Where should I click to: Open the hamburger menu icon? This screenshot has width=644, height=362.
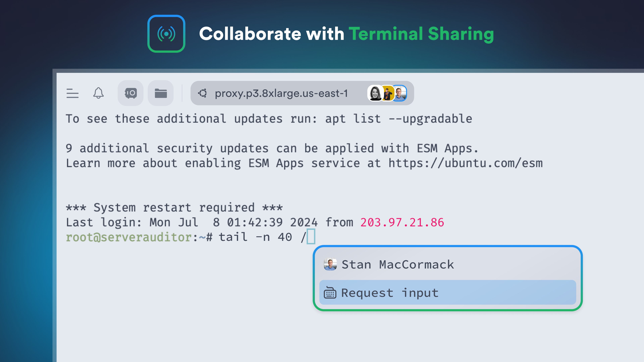tap(72, 93)
